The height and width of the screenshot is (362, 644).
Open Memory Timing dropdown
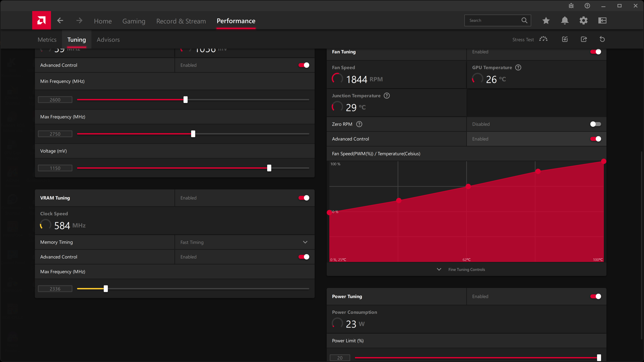pyautogui.click(x=245, y=242)
